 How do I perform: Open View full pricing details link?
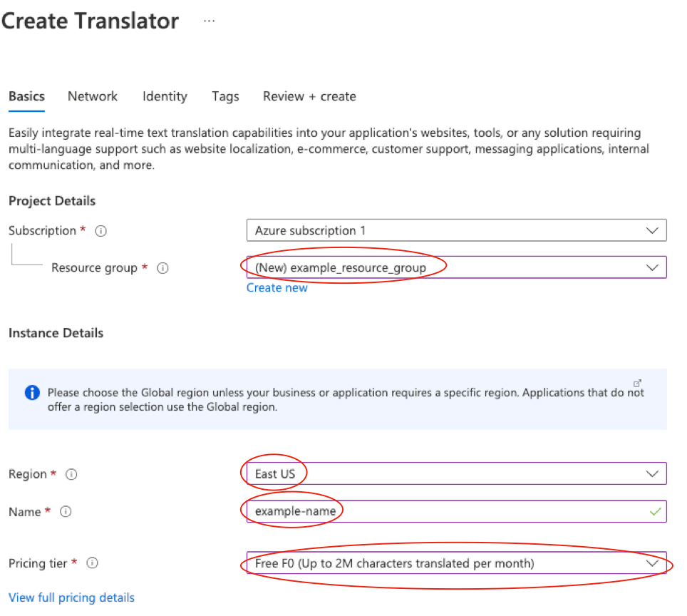pyautogui.click(x=71, y=597)
